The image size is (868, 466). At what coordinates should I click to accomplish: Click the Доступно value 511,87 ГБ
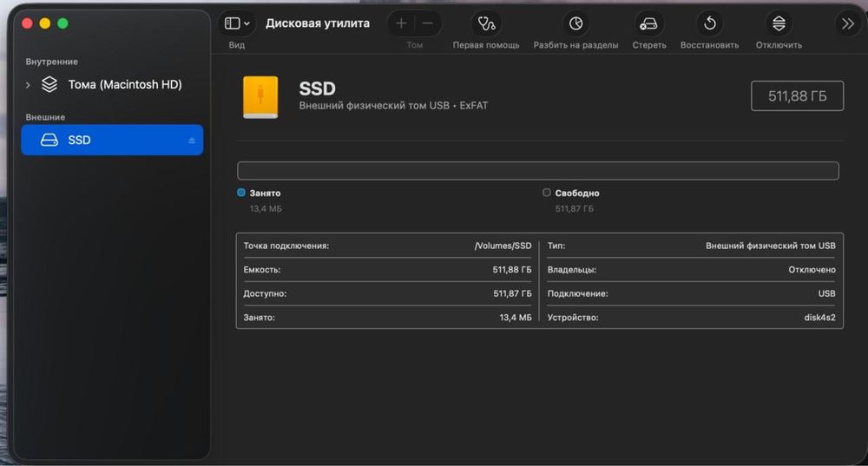pyautogui.click(x=512, y=293)
